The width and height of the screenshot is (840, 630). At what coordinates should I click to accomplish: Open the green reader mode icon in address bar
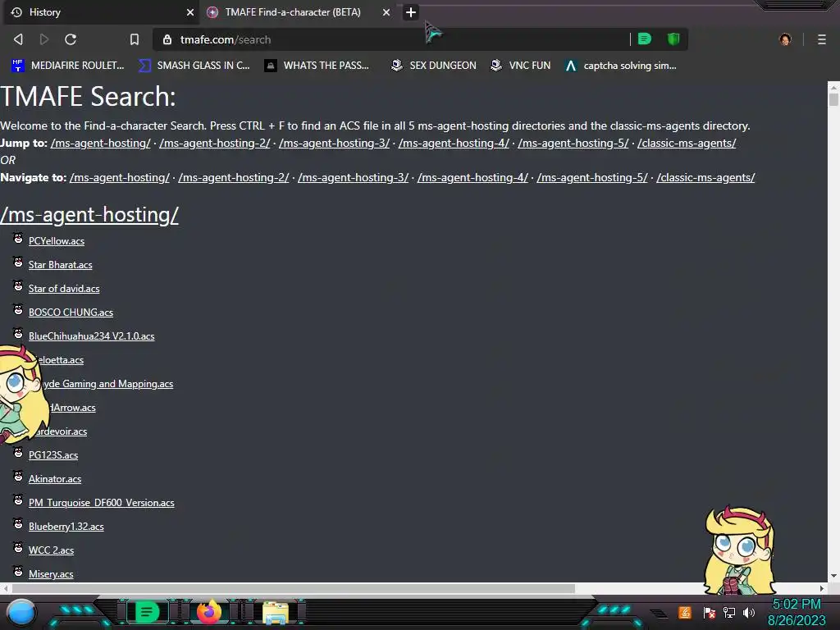pos(645,39)
